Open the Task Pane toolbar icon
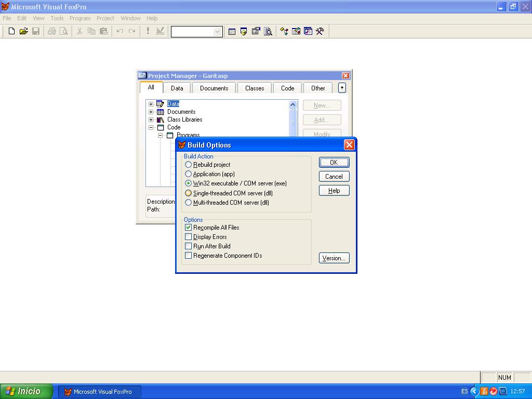The height and width of the screenshot is (399, 532). click(x=308, y=32)
